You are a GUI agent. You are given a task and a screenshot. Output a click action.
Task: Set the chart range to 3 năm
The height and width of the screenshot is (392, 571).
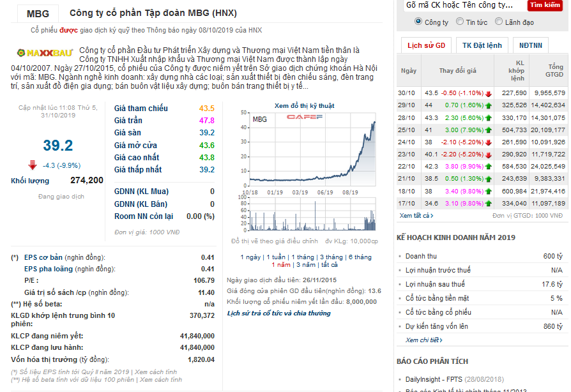pyautogui.click(x=306, y=265)
